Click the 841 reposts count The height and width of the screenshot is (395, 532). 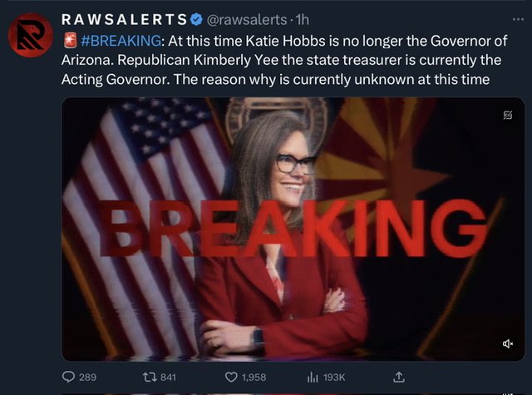(168, 378)
